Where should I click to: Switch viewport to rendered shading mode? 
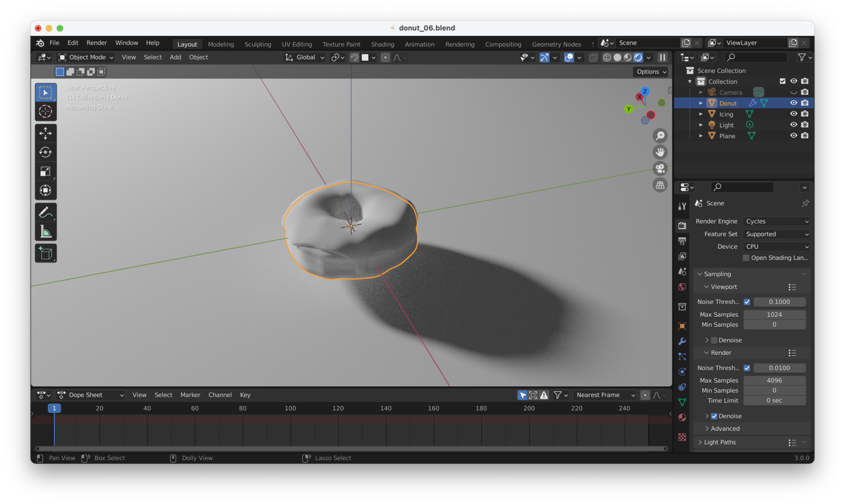(638, 57)
